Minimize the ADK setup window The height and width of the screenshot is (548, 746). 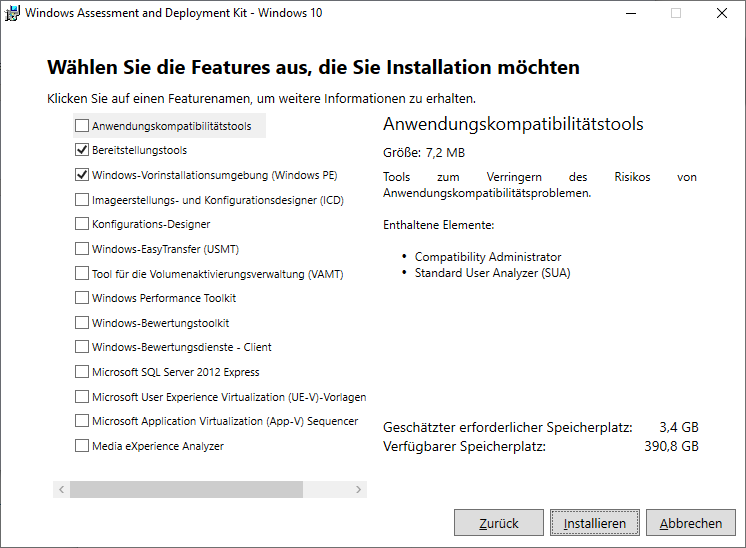pyautogui.click(x=631, y=13)
